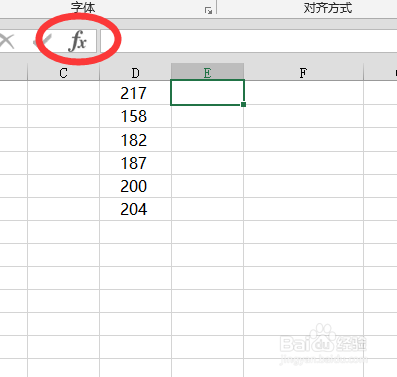Click the cell containing 200
This screenshot has width=397, height=377.
[135, 186]
